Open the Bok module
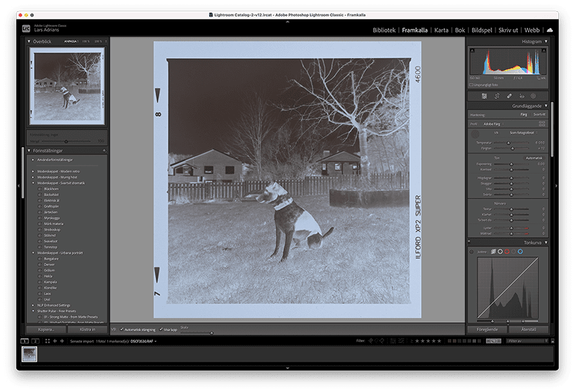The image size is (575, 392). pyautogui.click(x=460, y=30)
